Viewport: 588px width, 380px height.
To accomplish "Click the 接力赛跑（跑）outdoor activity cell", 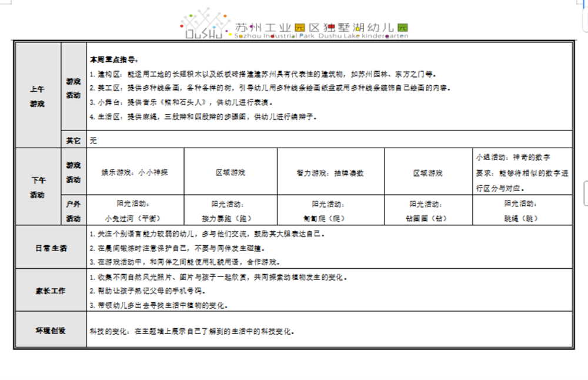I will [x=230, y=211].
